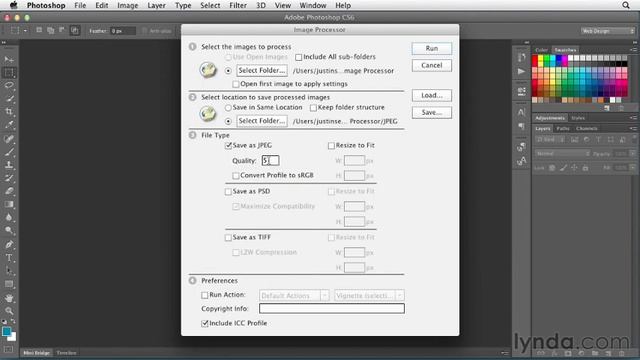
Task: Click Select Folder for source images
Action: [262, 71]
